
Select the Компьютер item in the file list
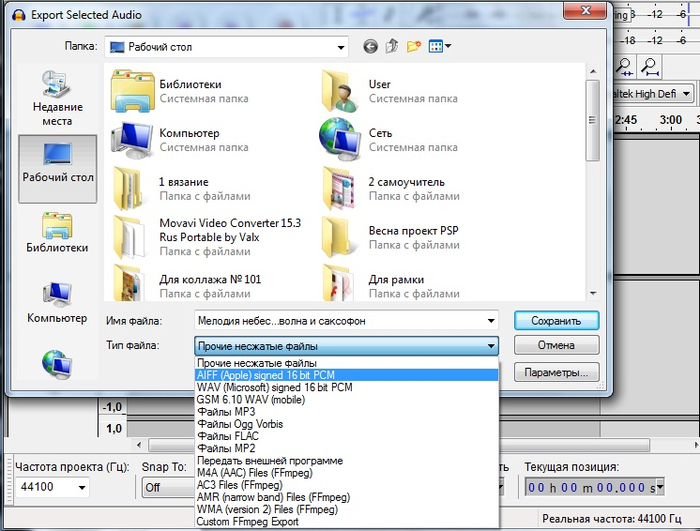tap(180, 140)
